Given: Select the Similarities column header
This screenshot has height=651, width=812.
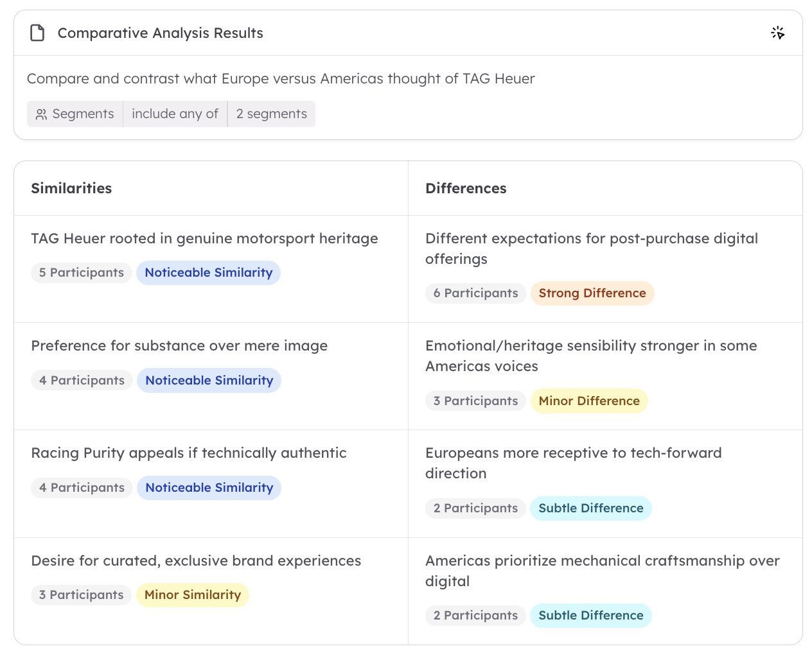Looking at the screenshot, I should coord(71,188).
